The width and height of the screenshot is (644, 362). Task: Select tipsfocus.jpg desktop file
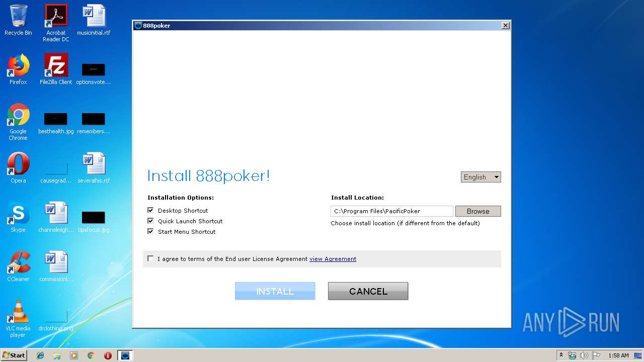(94, 222)
